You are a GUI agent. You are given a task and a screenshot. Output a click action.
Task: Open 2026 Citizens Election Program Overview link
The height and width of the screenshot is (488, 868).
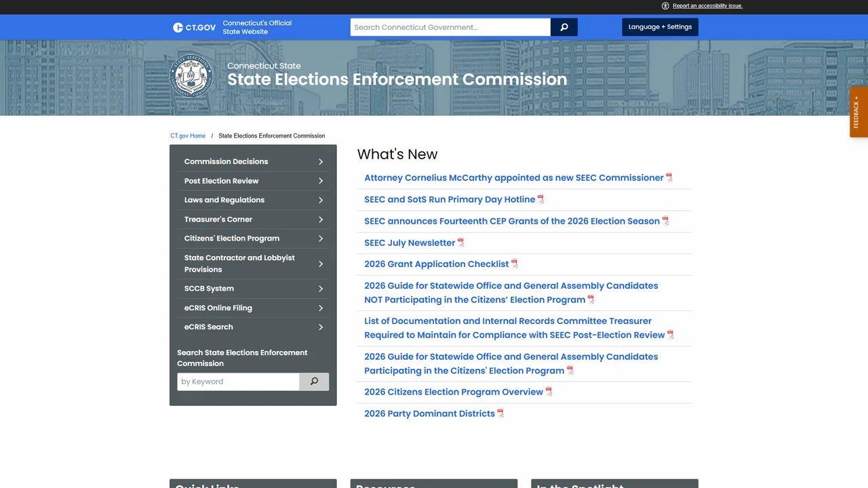coord(454,392)
